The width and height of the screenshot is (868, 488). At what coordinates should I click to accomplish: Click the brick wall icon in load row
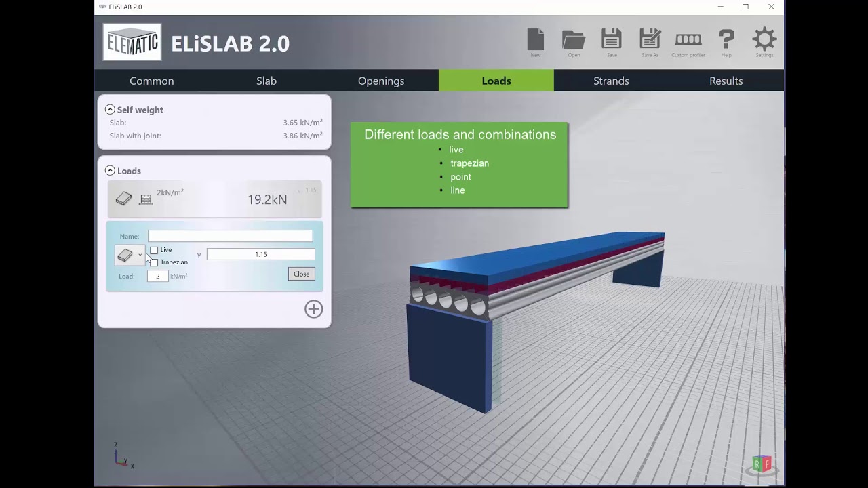[146, 199]
